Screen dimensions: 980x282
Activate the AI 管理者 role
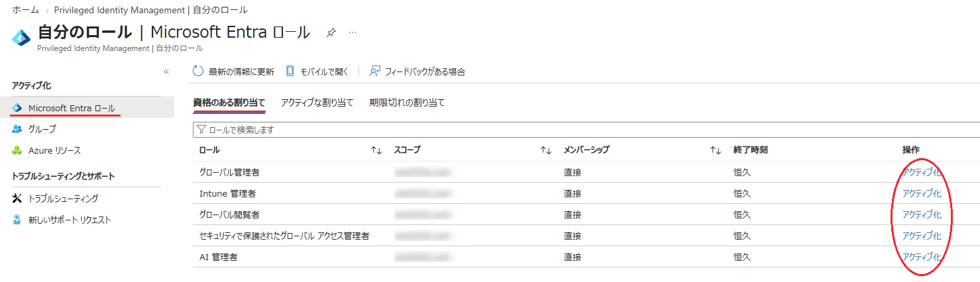click(922, 257)
